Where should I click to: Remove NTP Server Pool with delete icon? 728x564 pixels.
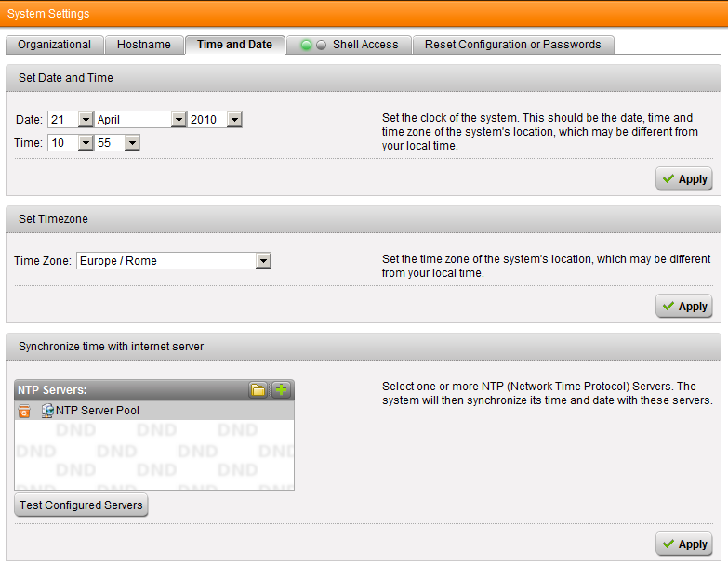click(24, 411)
